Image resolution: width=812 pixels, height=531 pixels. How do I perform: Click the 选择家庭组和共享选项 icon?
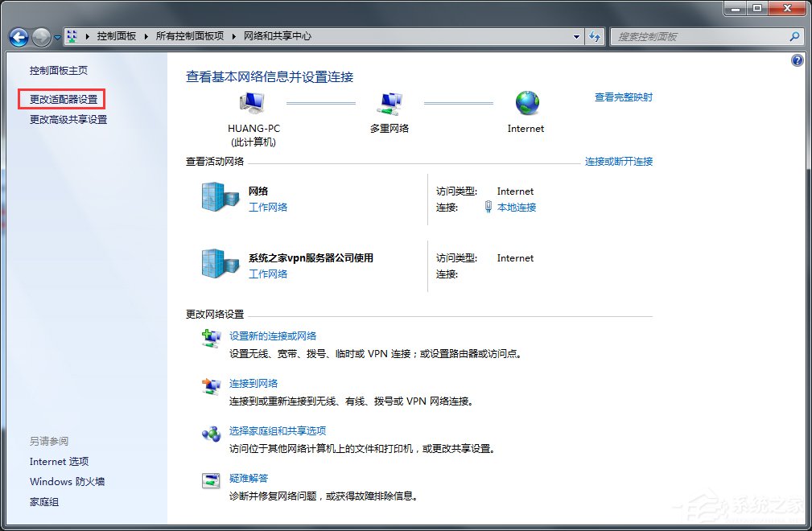(212, 434)
